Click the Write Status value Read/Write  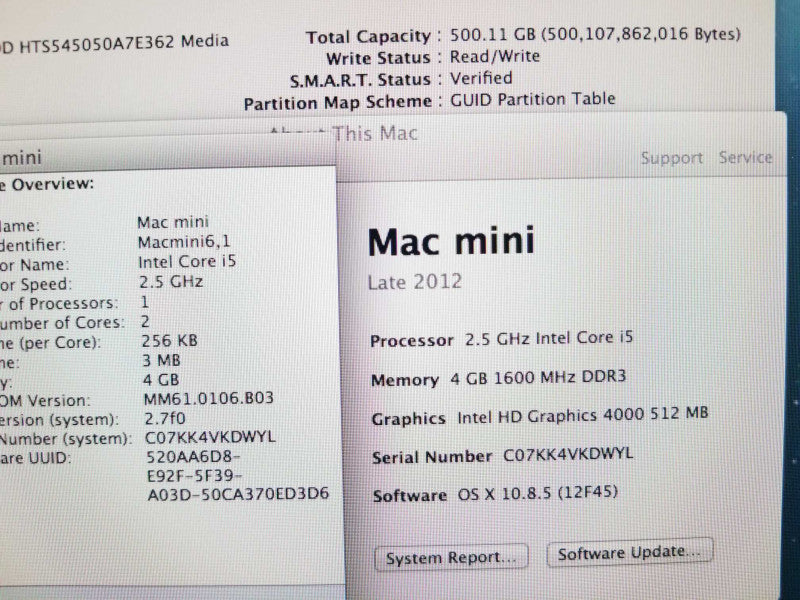tap(494, 56)
